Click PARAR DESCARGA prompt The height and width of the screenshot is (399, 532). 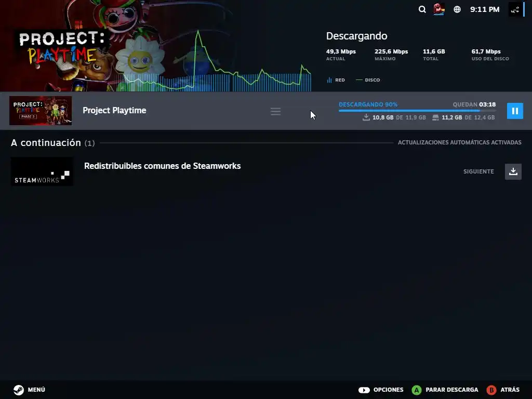click(x=445, y=390)
